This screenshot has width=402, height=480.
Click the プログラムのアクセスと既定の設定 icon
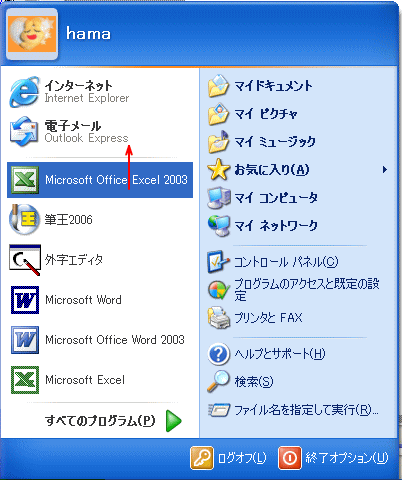218,290
